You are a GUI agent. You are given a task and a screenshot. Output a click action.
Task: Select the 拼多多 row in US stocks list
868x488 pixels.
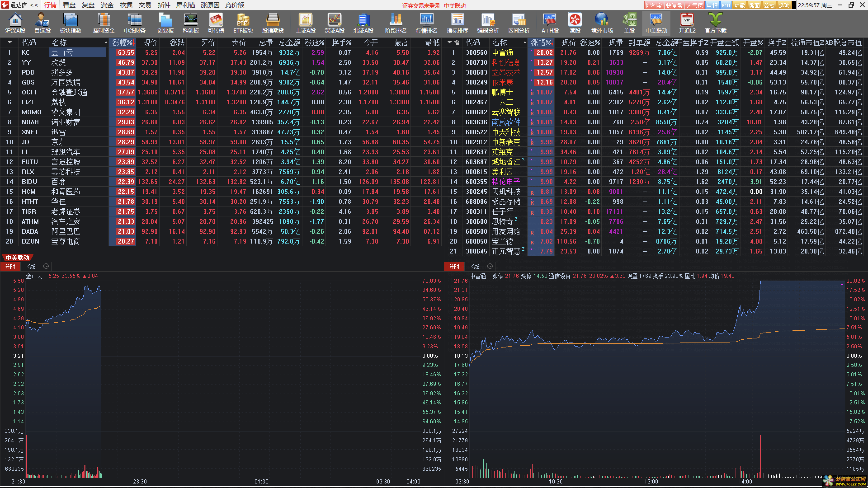click(x=221, y=72)
